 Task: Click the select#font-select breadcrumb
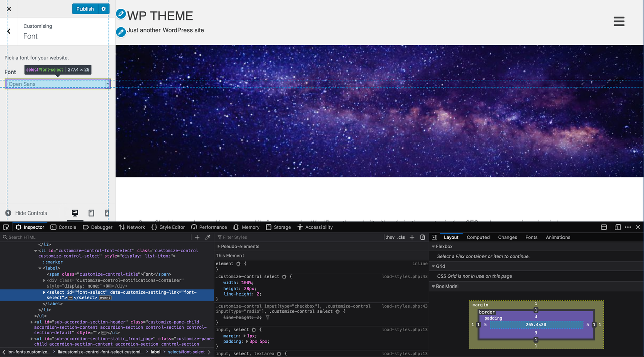pyautogui.click(x=186, y=352)
